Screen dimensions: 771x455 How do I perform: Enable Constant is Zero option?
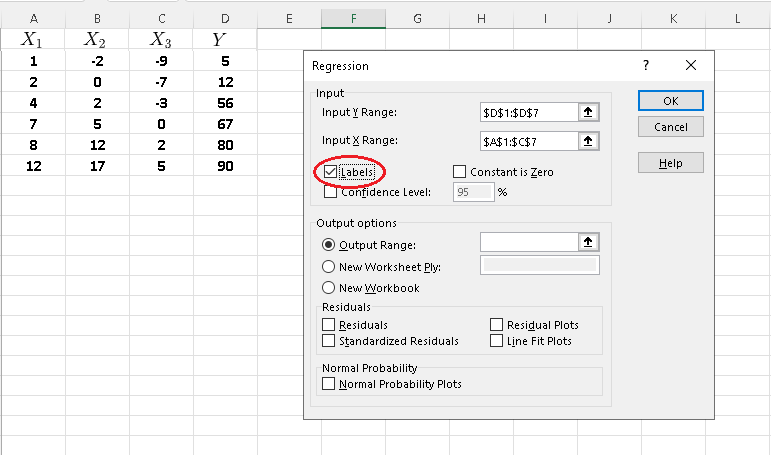460,172
